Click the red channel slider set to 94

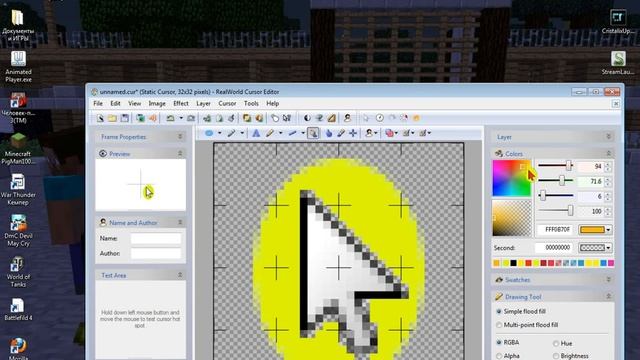[556, 165]
